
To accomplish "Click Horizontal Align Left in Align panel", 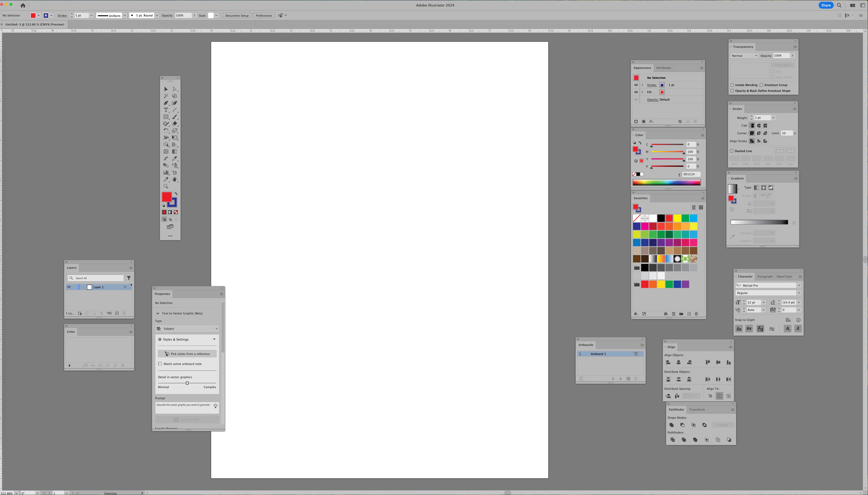I will [668, 362].
